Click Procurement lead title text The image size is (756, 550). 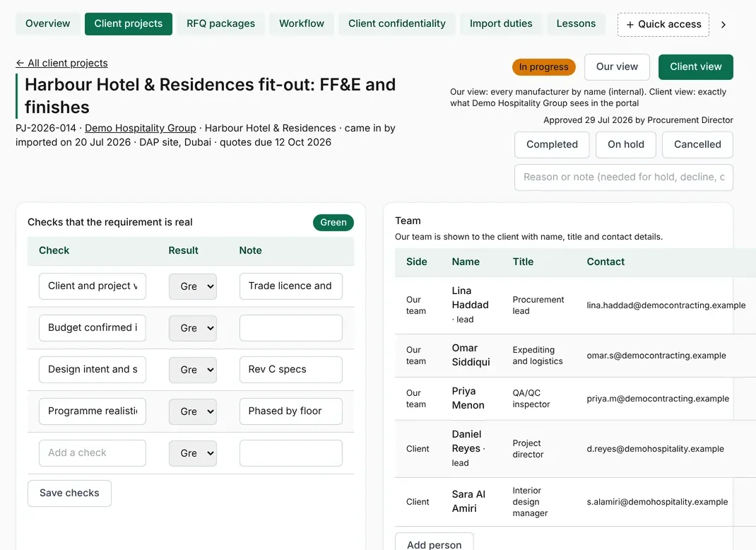(538, 305)
